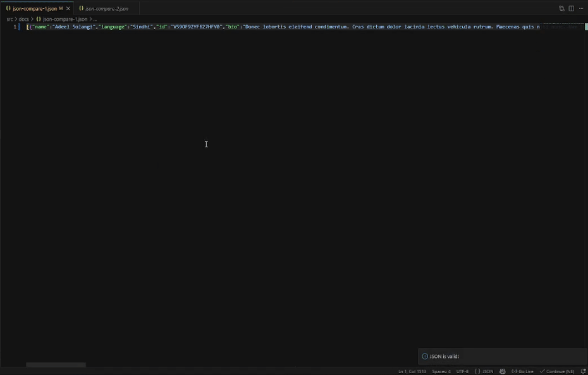The width and height of the screenshot is (588, 375).
Task: Close the json-compare-1.json tab
Action: tap(69, 8)
